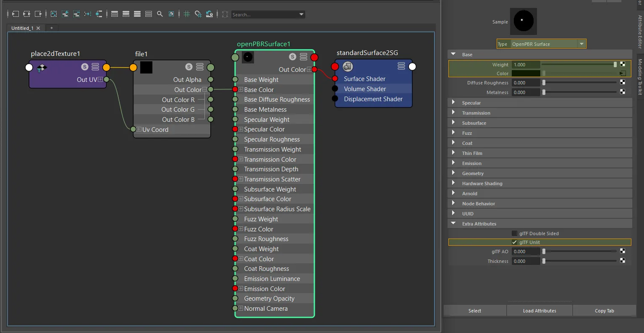This screenshot has height=333, width=644.
Task: Add a new node editor tab
Action: tap(52, 28)
